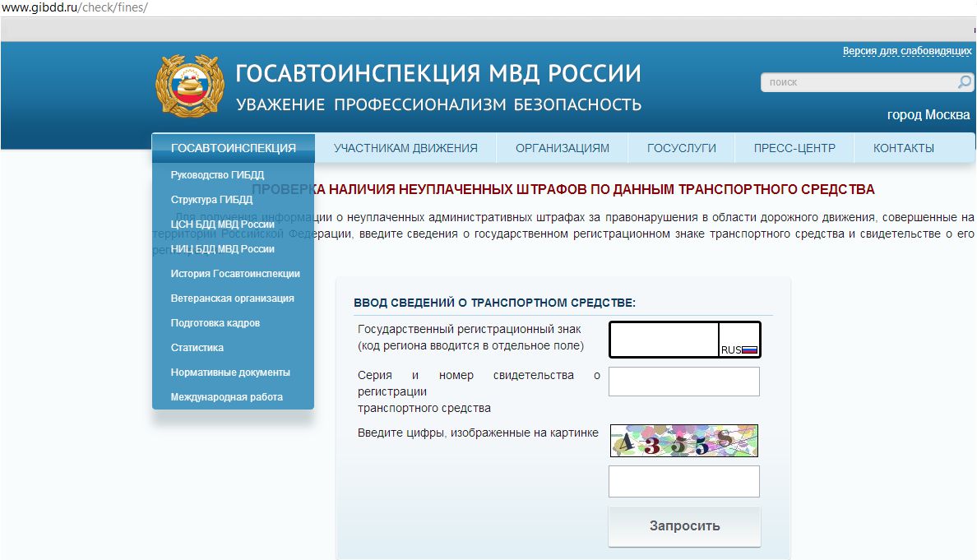Choose ЦСН БДД МВД России entry
Viewport: 977px width, 560px height.
222,224
